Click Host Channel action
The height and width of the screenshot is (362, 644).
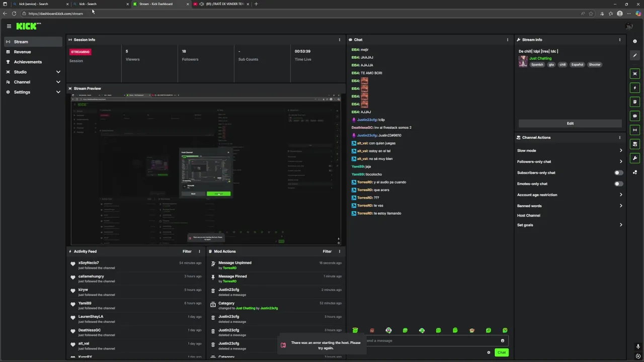pos(529,215)
